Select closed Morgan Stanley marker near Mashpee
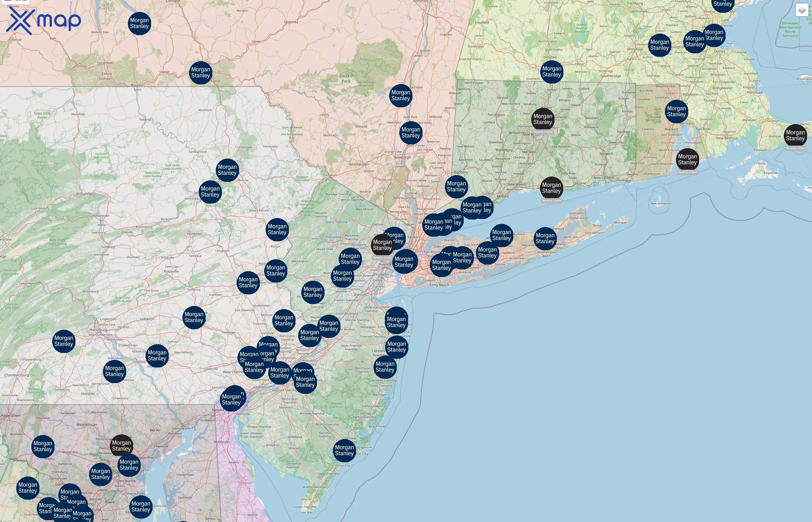 tap(795, 136)
